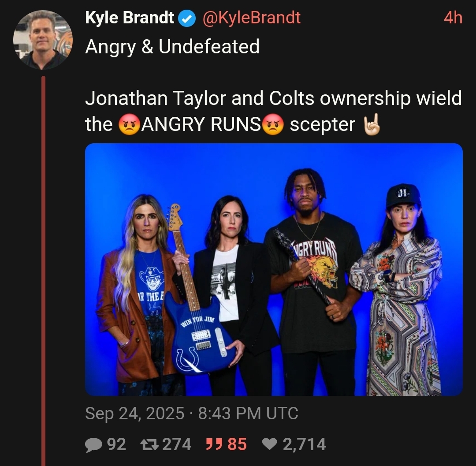The height and width of the screenshot is (466, 476).
Task: Click the blue verified checkmark badge
Action: 187,18
